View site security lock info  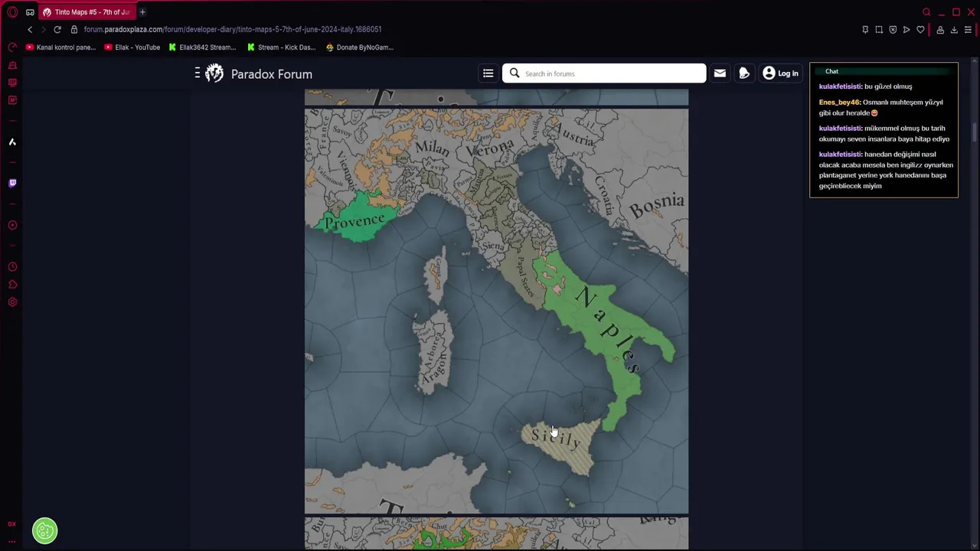74,29
